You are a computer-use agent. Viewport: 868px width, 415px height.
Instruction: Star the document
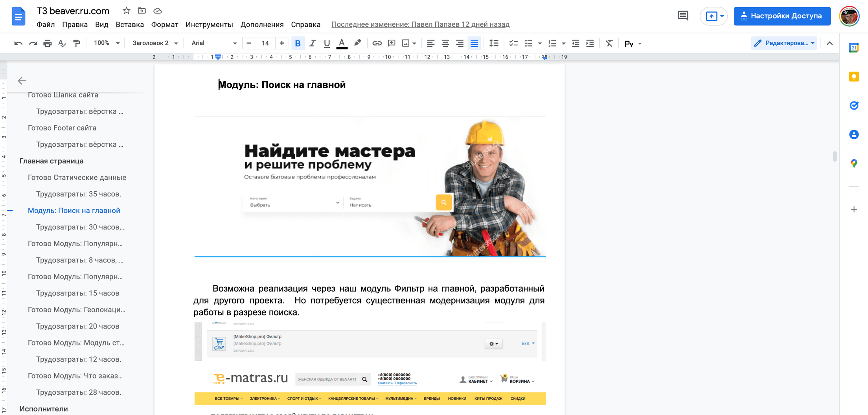tap(126, 11)
